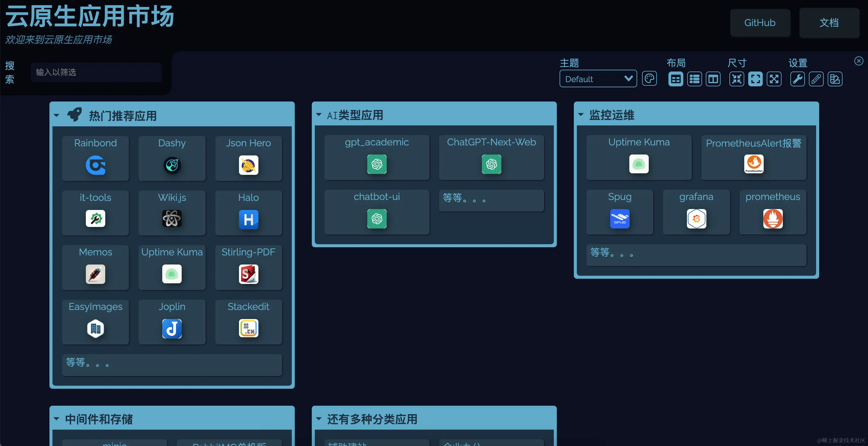The height and width of the screenshot is (446, 868).
Task: Open the Joplin icon
Action: coord(172,328)
